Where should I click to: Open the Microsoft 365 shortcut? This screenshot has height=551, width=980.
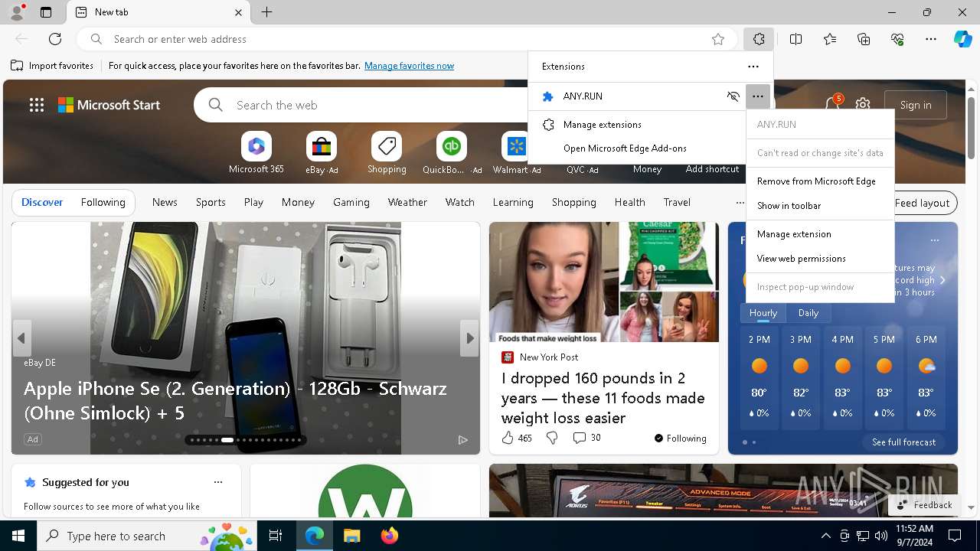click(256, 153)
